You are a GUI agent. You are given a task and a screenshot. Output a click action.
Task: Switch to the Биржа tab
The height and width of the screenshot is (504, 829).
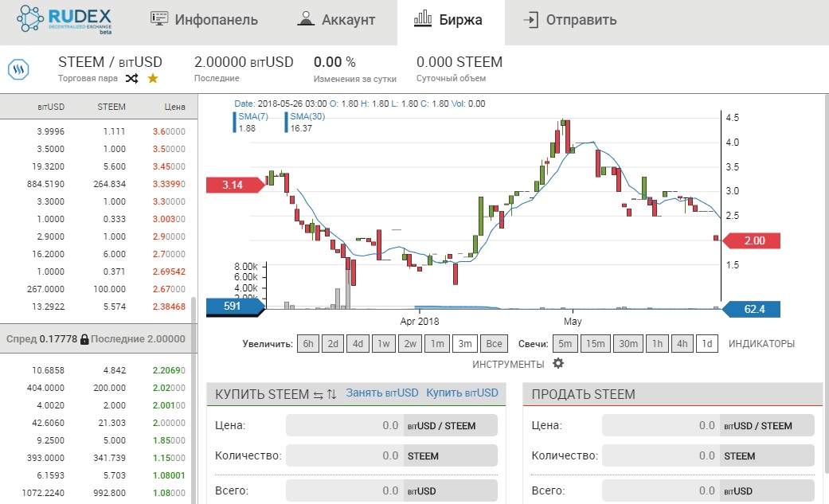tap(451, 22)
